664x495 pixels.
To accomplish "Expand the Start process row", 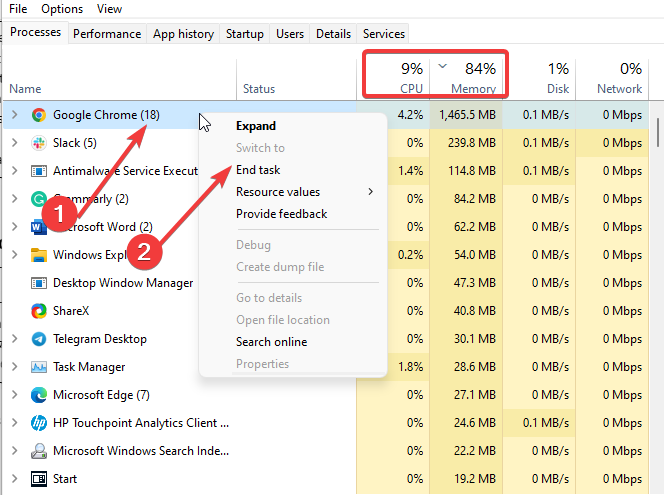I will click(14, 478).
